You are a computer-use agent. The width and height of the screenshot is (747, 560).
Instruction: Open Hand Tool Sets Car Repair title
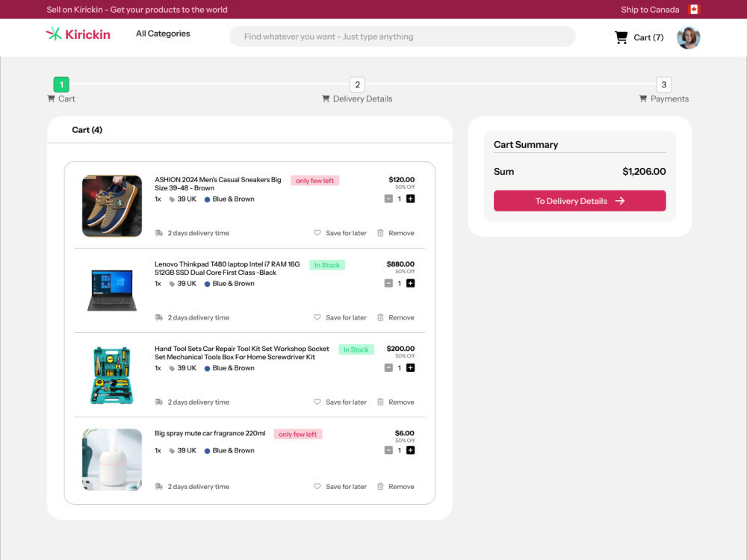pyautogui.click(x=242, y=352)
